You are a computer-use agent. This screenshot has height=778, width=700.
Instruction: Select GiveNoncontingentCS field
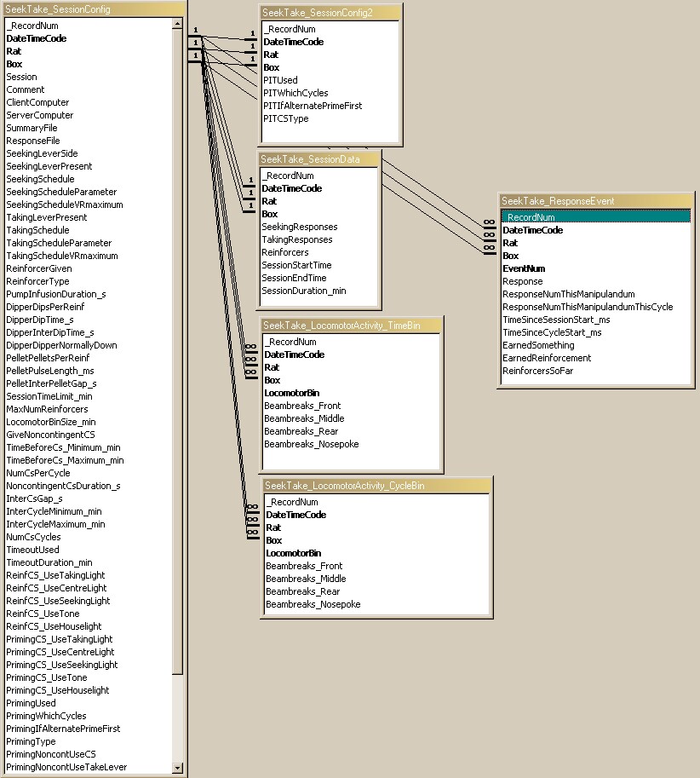(x=50, y=435)
